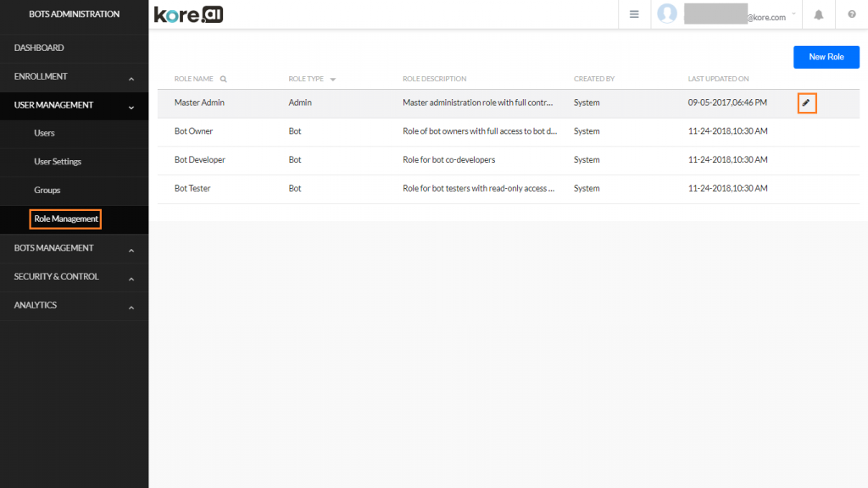Screen dimensions: 868x488
Task: Edit the Master Admin role with pencil icon
Action: [x=806, y=103]
